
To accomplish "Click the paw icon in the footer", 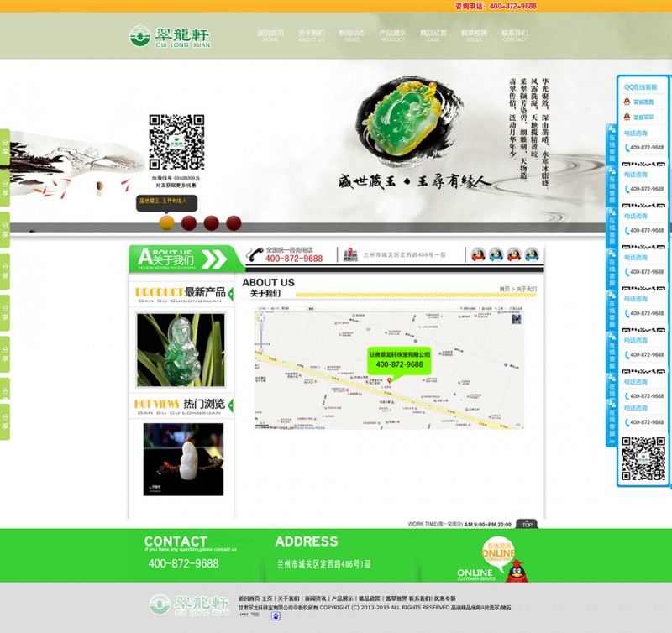I will (x=276, y=616).
